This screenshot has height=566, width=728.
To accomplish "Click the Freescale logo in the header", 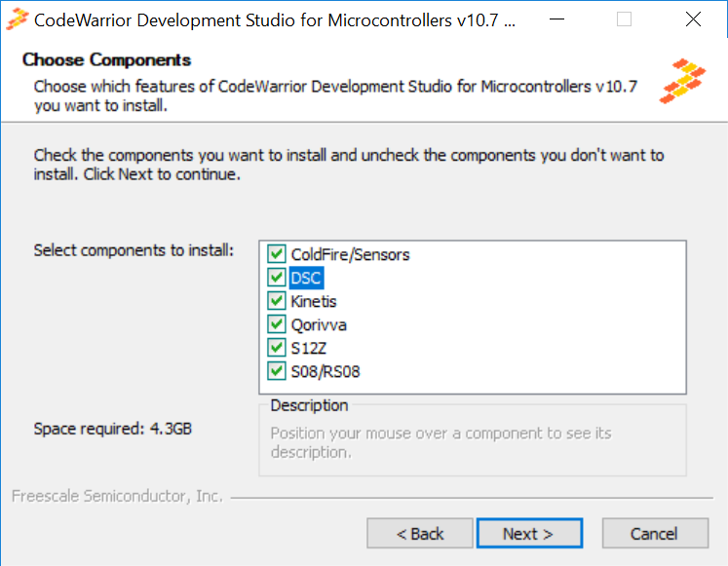I will 682,81.
